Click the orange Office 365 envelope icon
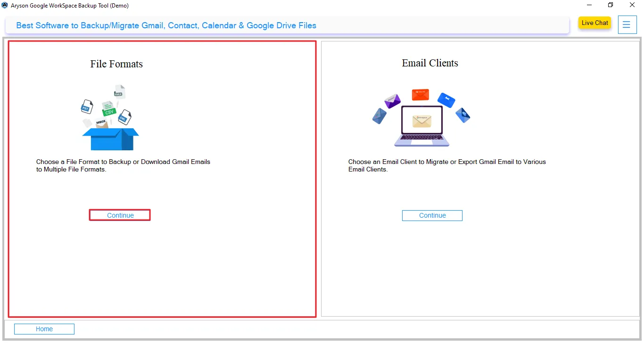644x343 pixels. tap(421, 95)
